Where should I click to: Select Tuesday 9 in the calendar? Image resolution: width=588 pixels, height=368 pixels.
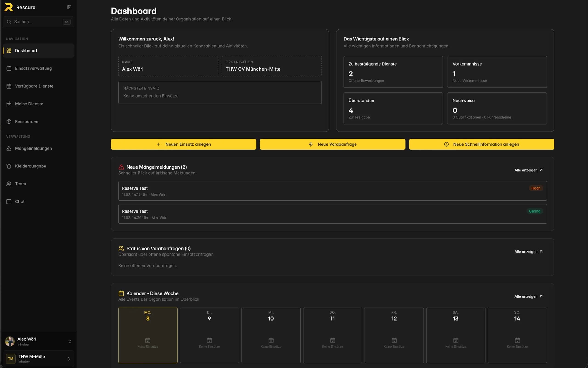[x=209, y=335]
